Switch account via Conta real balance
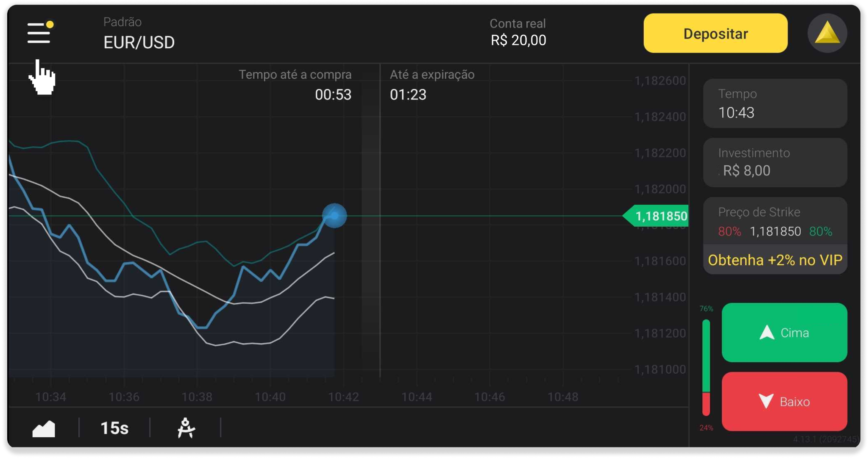 [518, 33]
